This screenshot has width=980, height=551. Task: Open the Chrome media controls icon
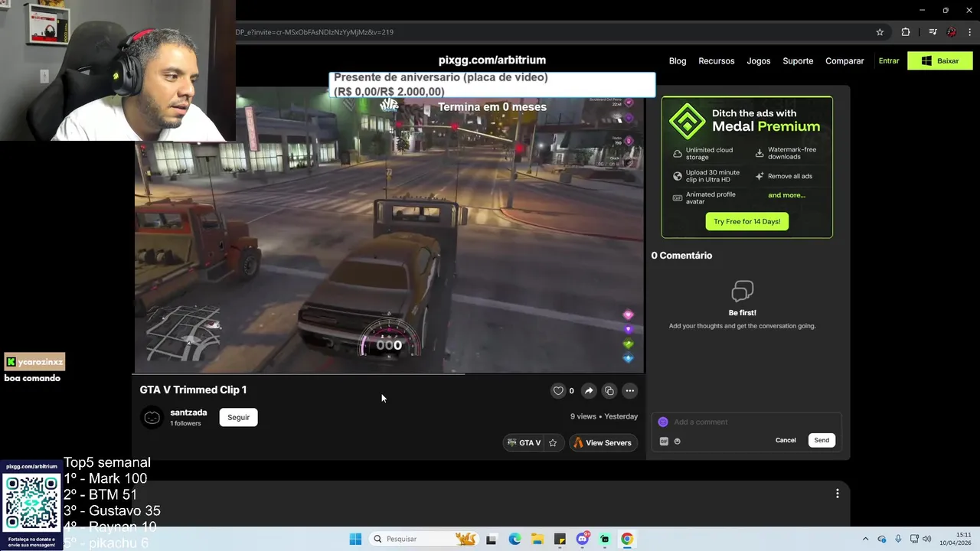pyautogui.click(x=933, y=32)
